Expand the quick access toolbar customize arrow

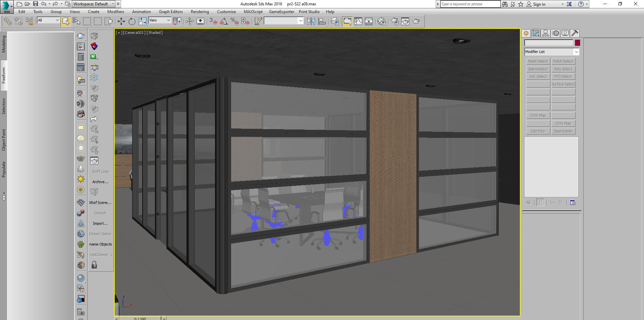[118, 4]
